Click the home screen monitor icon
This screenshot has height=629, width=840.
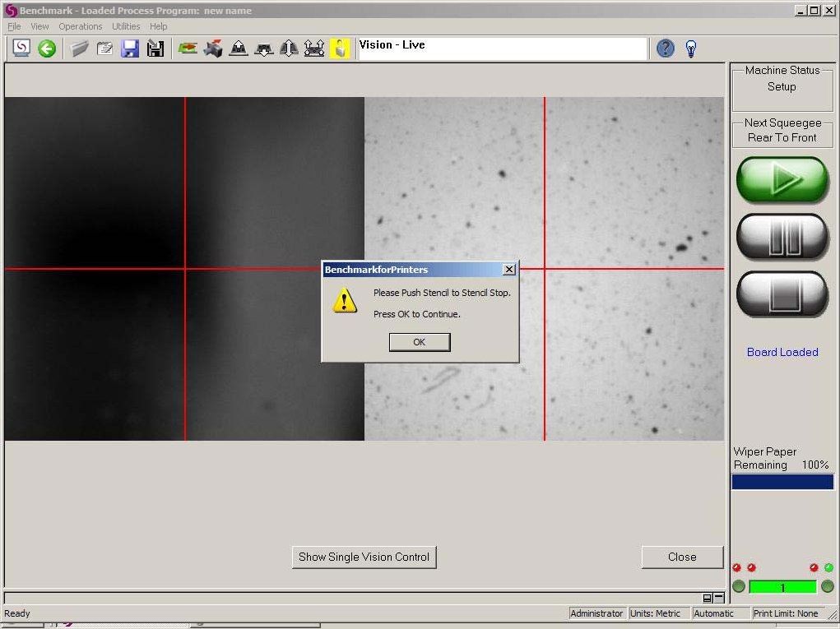pos(21,49)
